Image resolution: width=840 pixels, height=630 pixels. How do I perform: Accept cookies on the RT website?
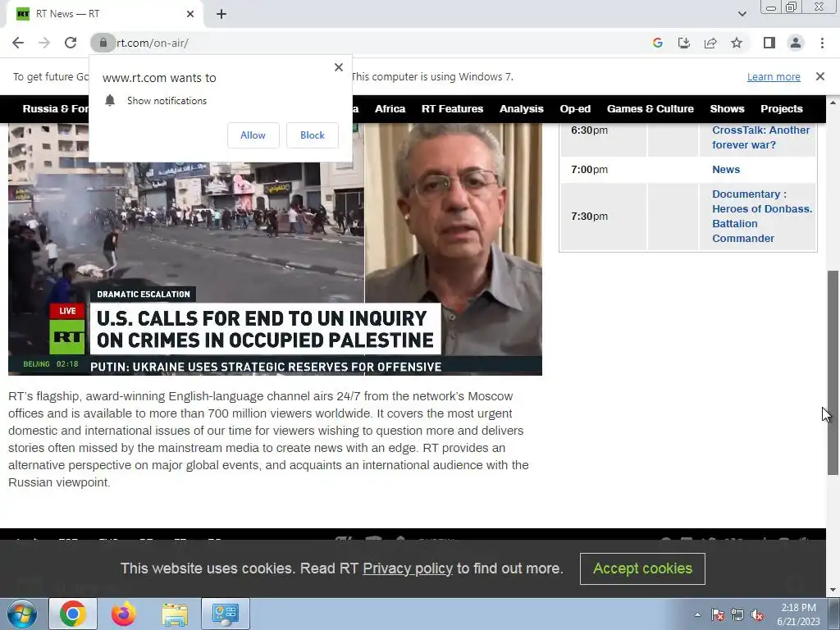pos(642,568)
